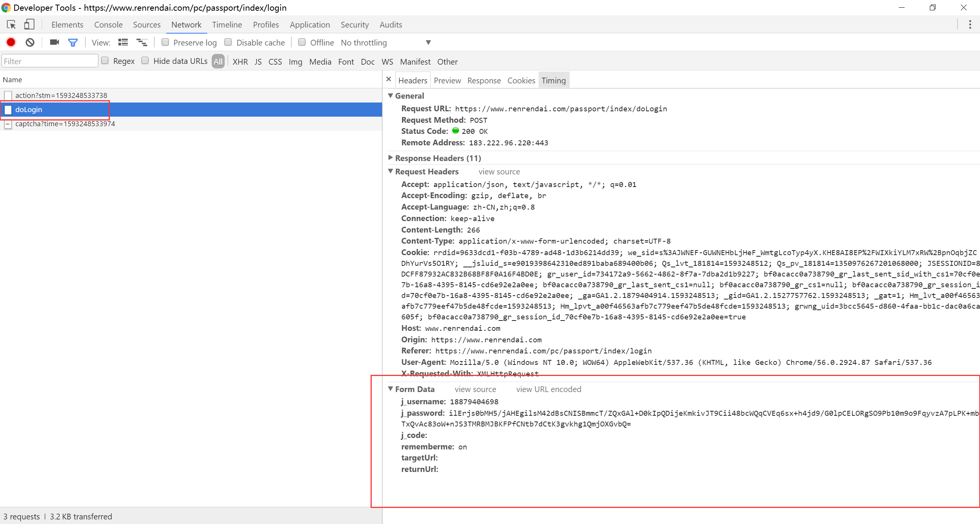Image resolution: width=980 pixels, height=524 pixels.
Task: Switch to the Console panel tab
Action: 108,25
